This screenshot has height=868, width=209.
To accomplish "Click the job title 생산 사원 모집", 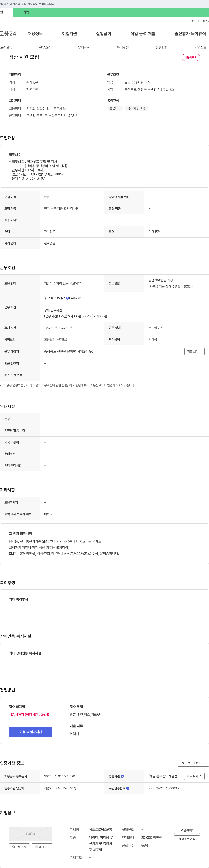I will (x=24, y=57).
